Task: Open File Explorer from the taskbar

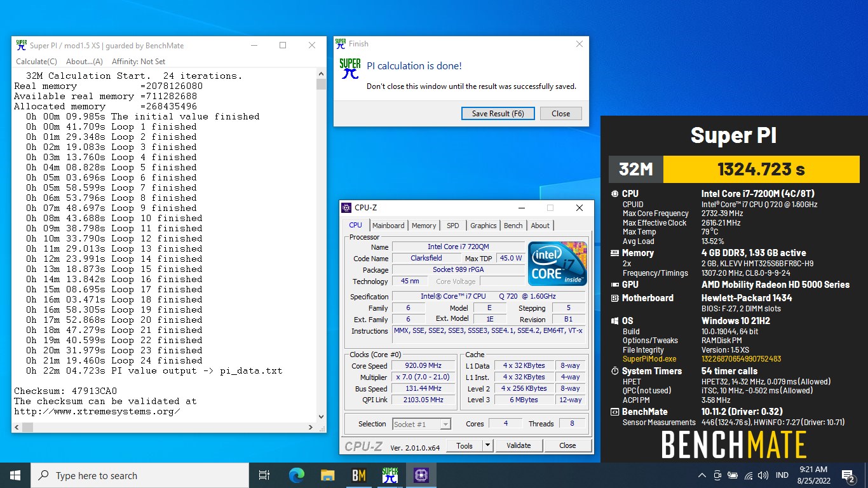Action: [327, 475]
